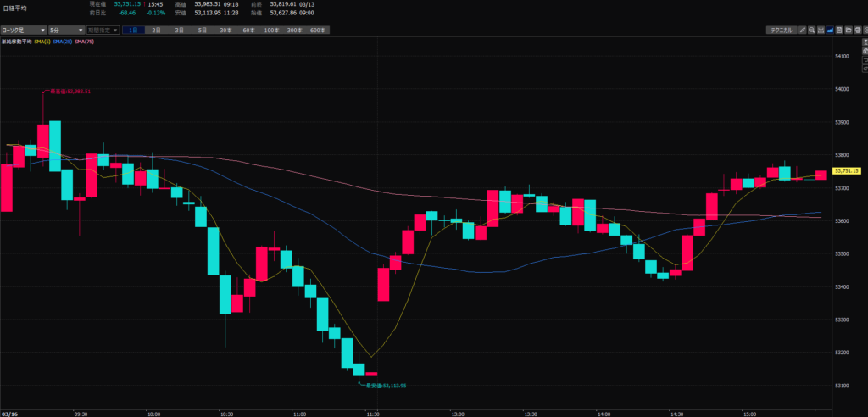Select the 60本 bar count option

coord(248,30)
